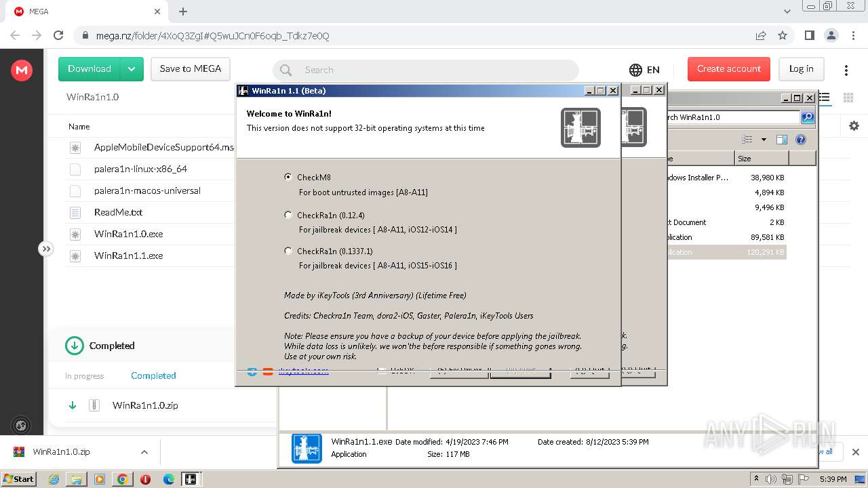Image resolution: width=868 pixels, height=488 pixels.
Task: Select the CheckRa1n (0.12.4) radio option
Action: coord(288,215)
